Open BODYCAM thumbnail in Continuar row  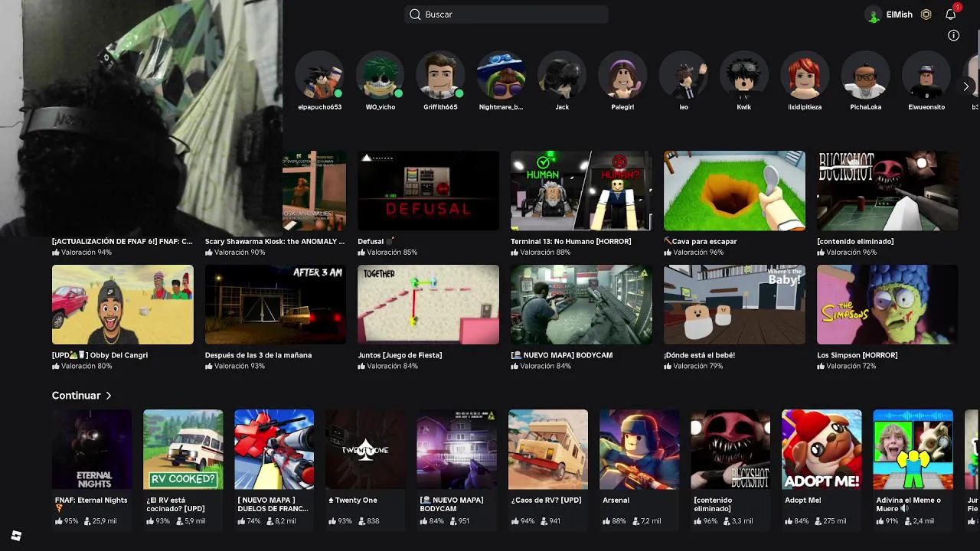[x=456, y=449]
